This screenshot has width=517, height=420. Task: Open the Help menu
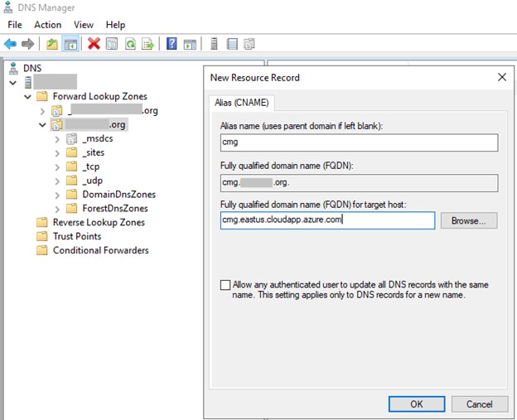pyautogui.click(x=115, y=25)
